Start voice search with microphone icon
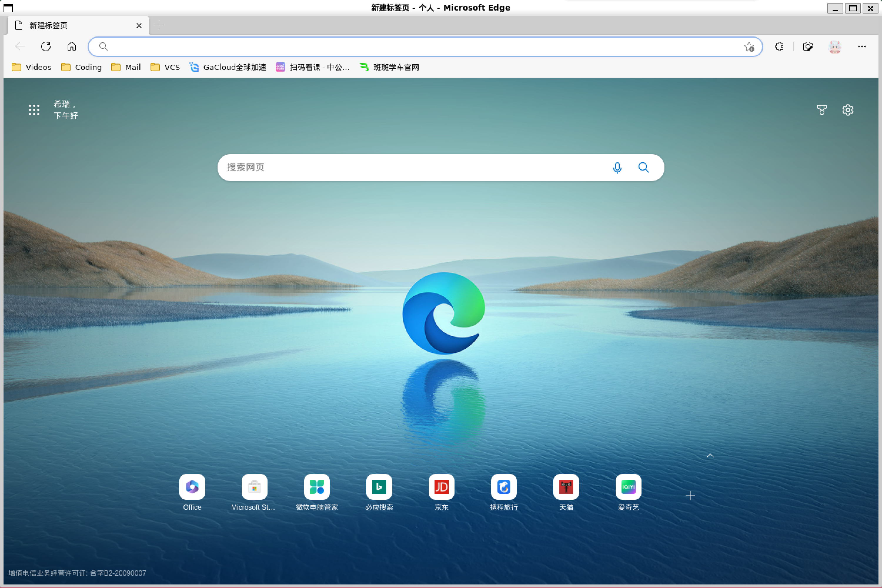The width and height of the screenshot is (882, 588). 617,168
